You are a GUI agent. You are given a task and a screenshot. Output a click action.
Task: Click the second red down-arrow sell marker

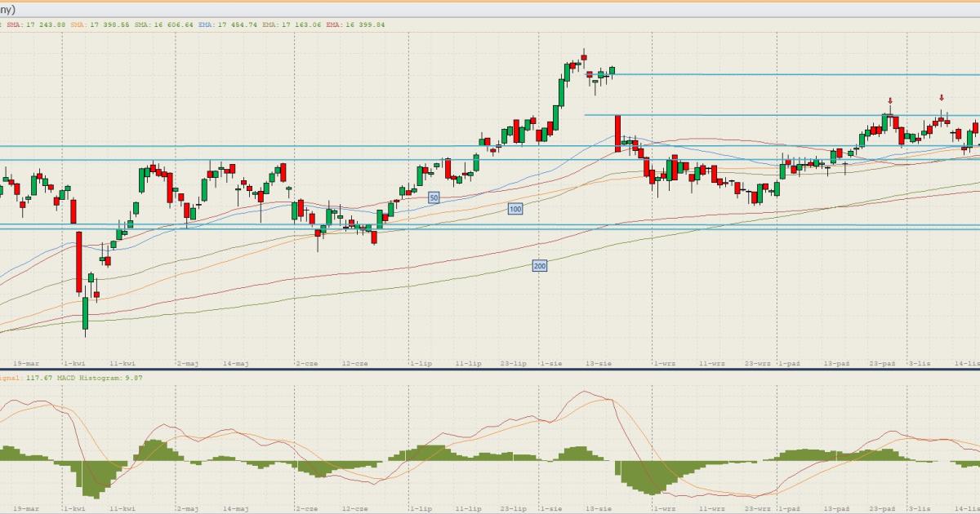point(942,97)
